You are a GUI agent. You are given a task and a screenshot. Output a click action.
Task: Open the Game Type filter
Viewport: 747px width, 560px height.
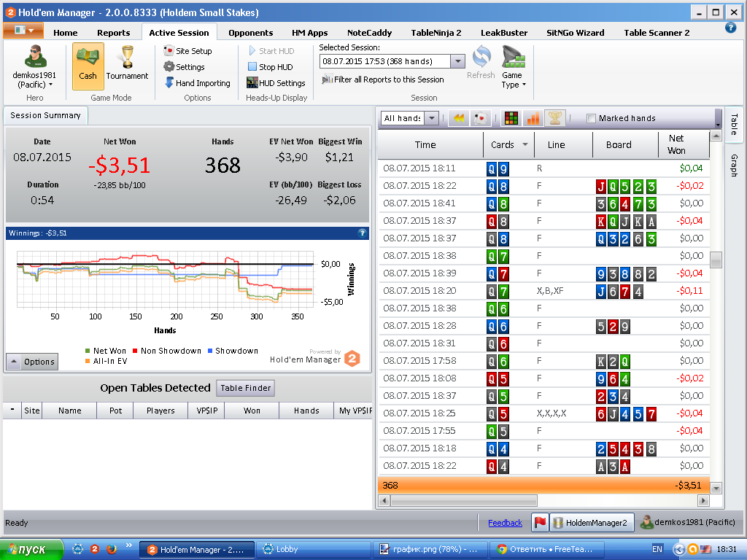pyautogui.click(x=513, y=66)
